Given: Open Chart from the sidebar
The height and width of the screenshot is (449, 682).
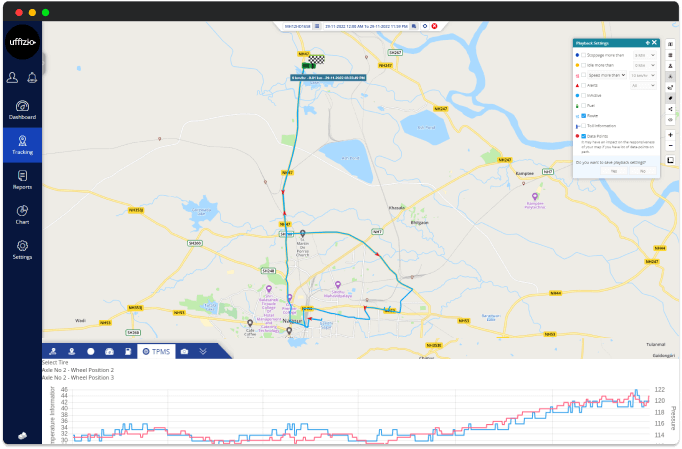Looking at the screenshot, I should pyautogui.click(x=22, y=214).
